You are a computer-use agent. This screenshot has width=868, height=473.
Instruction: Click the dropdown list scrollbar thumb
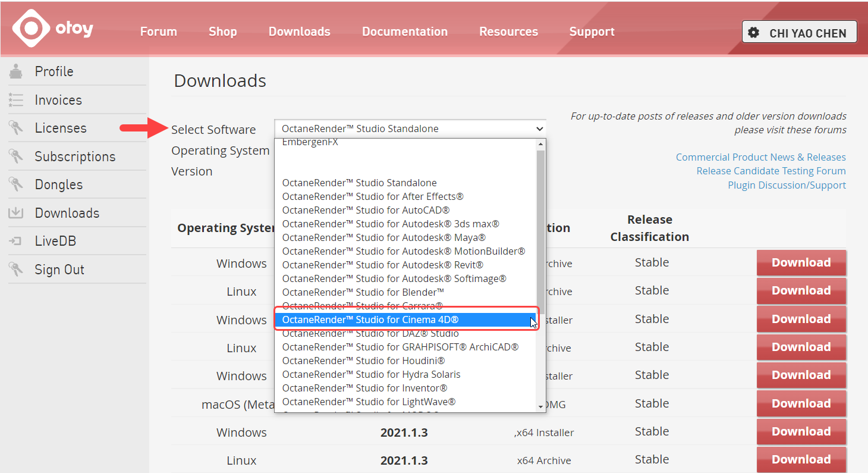click(540, 232)
